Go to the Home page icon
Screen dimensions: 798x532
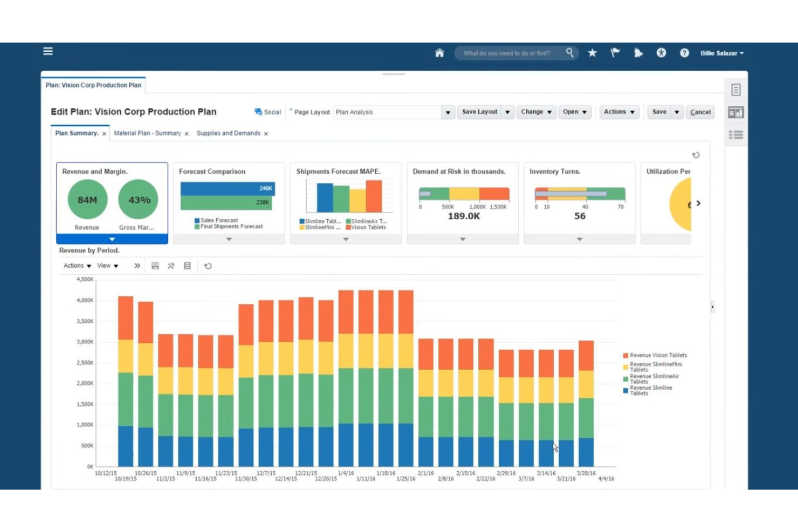439,53
